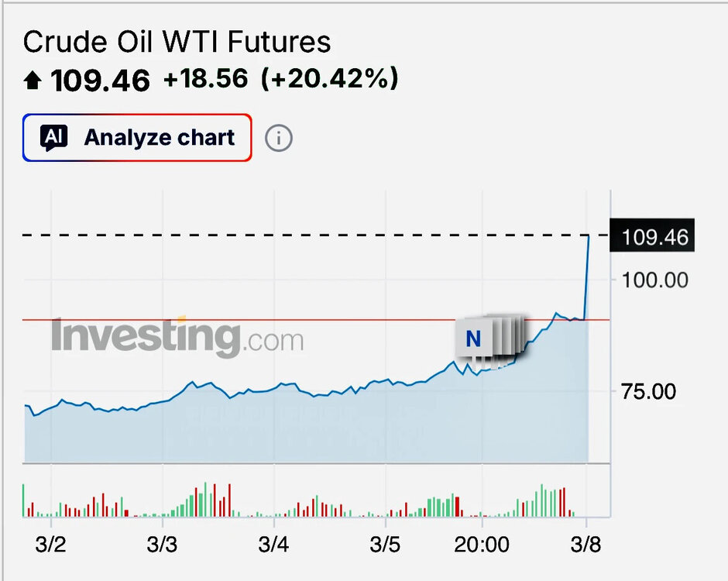This screenshot has height=581, width=728.
Task: Click the Crude Oil WTI Futures title
Action: click(177, 41)
